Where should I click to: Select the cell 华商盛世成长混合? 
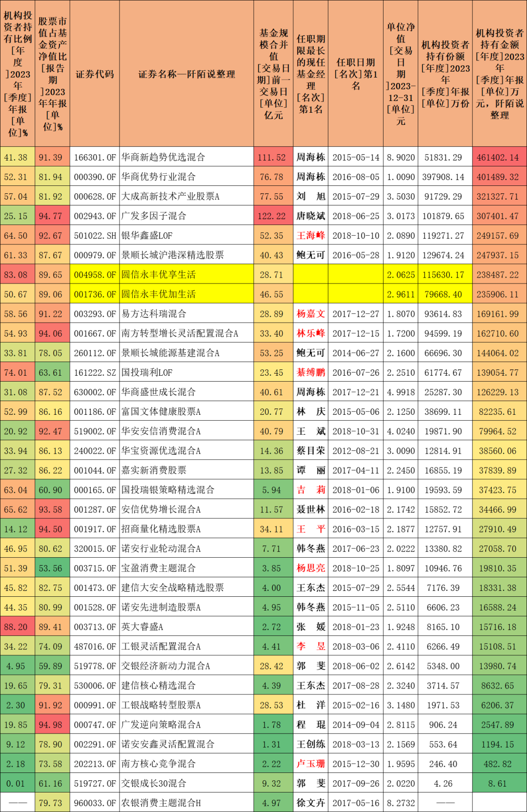186,392
